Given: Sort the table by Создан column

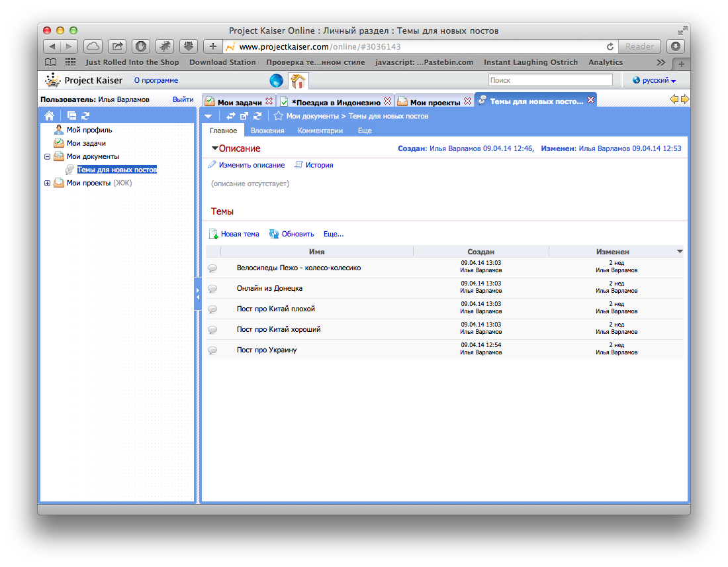Looking at the screenshot, I should [x=480, y=252].
